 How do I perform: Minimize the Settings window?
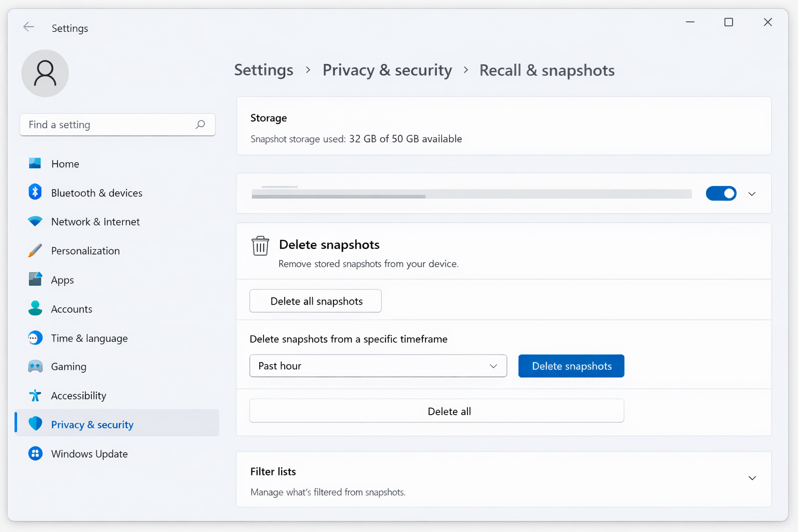pos(690,22)
